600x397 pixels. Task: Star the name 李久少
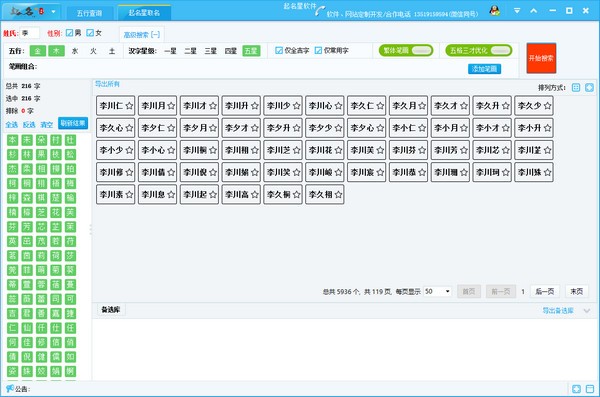click(x=547, y=106)
